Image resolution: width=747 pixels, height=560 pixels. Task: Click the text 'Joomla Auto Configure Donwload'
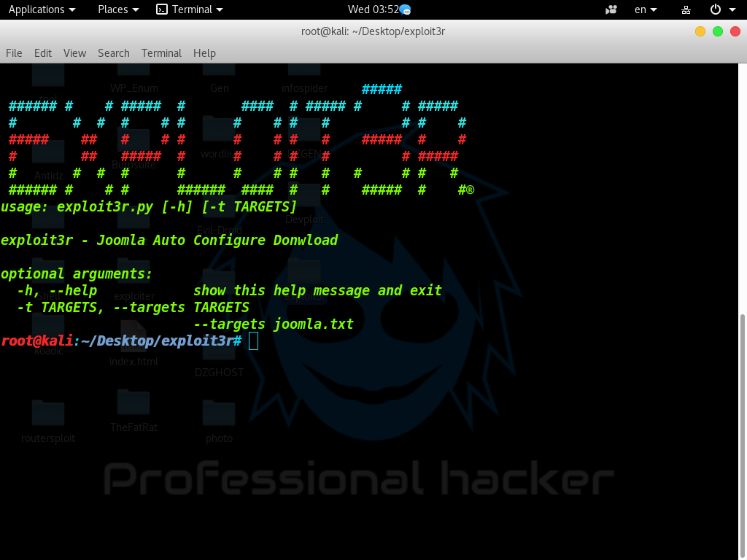point(217,240)
